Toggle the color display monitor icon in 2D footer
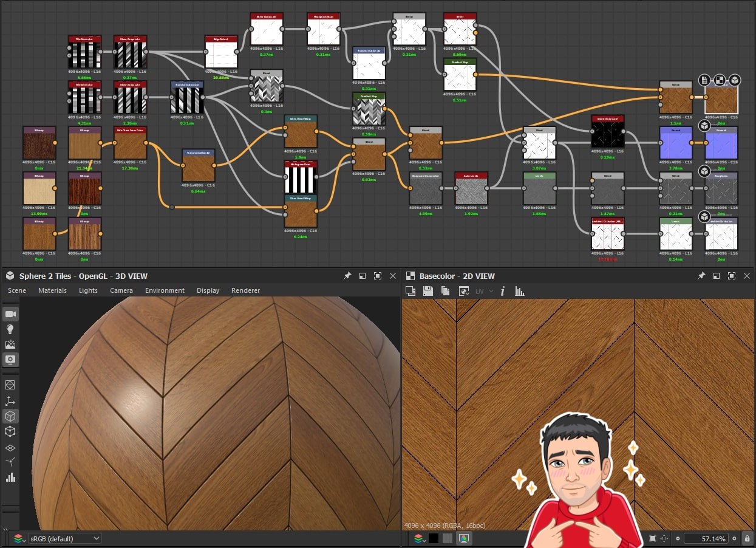Screen dimensions: 756x548 tap(463, 538)
